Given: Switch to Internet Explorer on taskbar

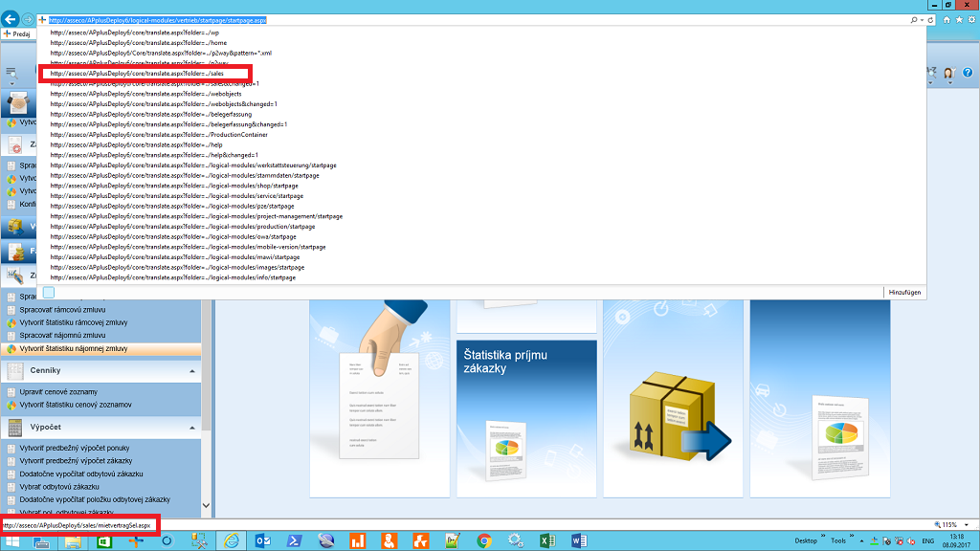Looking at the screenshot, I should 232,541.
